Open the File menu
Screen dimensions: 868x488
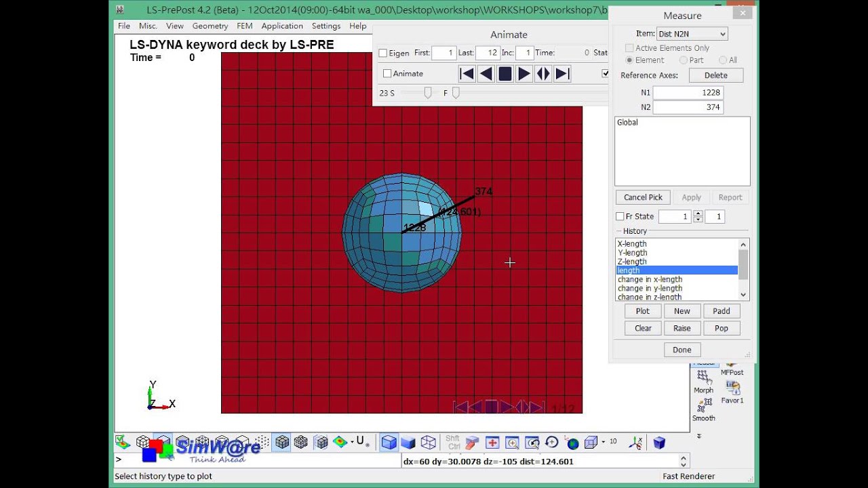[x=124, y=26]
